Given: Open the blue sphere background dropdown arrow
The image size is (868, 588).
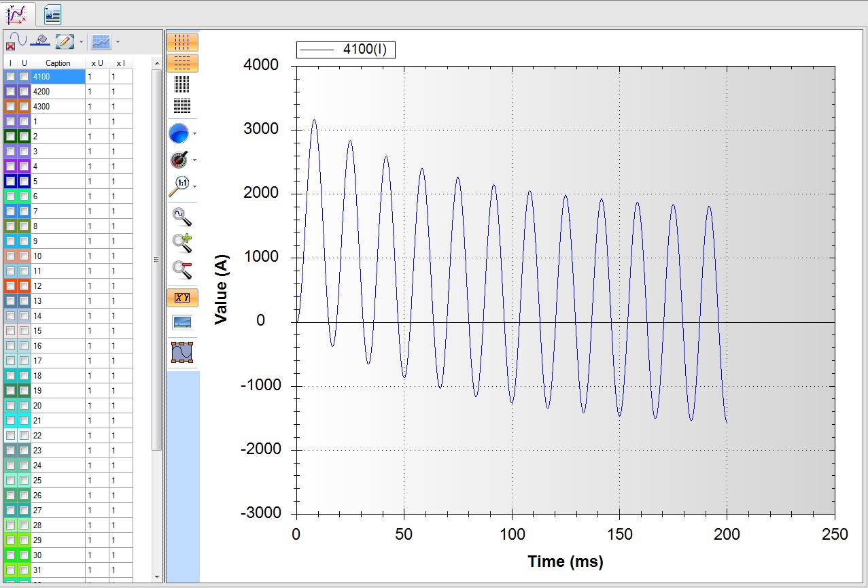Looking at the screenshot, I should click(x=195, y=134).
